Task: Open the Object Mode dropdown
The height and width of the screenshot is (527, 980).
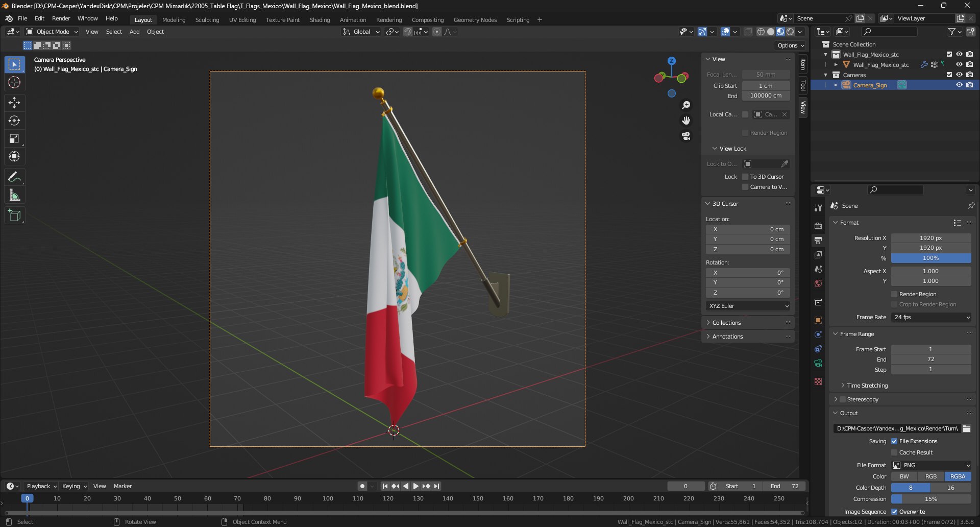Action: click(x=52, y=32)
